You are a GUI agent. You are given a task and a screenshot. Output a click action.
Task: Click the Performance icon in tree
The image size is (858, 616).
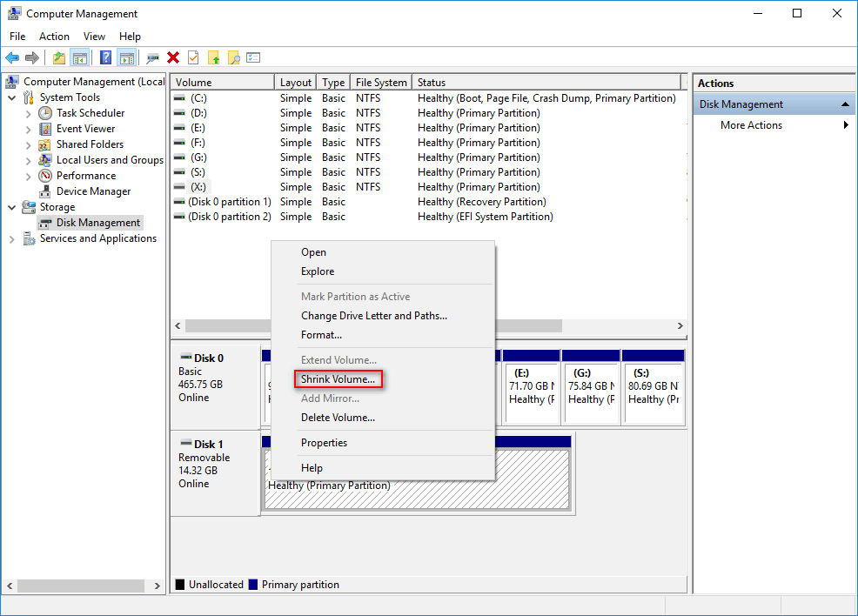[46, 176]
